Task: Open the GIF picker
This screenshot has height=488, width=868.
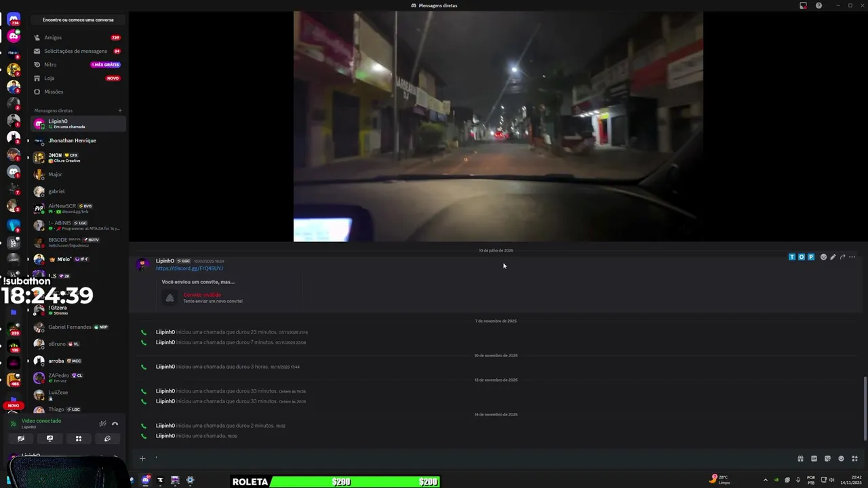Action: tap(814, 459)
